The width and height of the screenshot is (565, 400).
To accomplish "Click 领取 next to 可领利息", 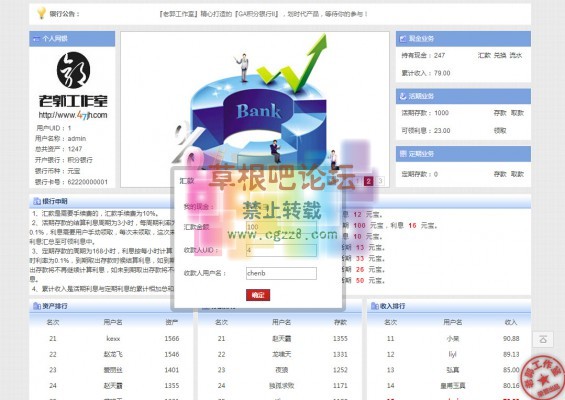I will 500,130.
